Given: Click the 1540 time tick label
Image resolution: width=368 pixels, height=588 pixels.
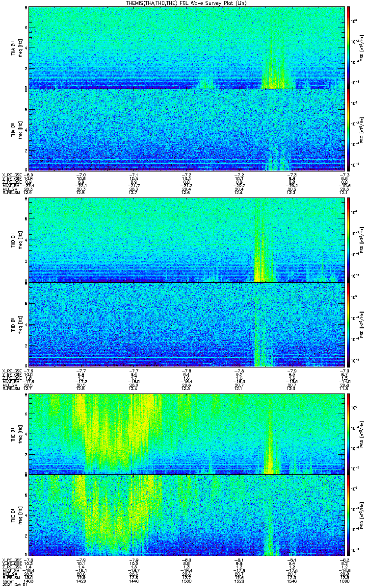Looking at the screenshot, I should coord(291,581).
